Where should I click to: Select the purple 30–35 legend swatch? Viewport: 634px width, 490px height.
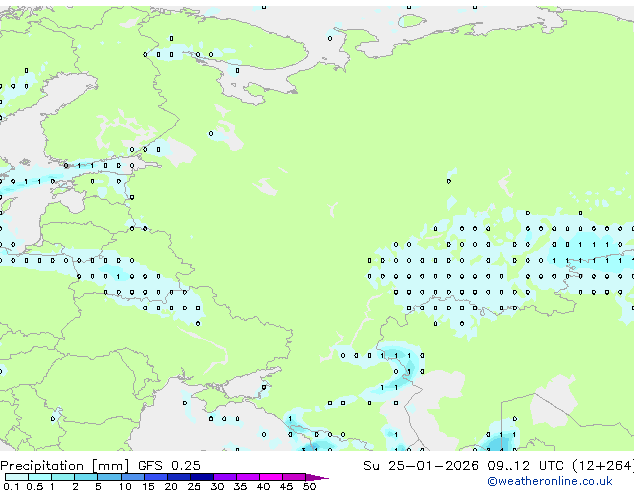pyautogui.click(x=224, y=477)
